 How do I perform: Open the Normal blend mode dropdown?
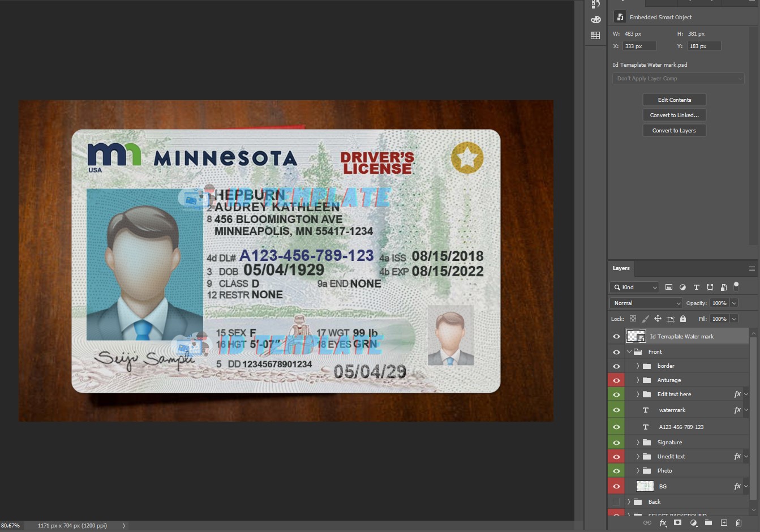[647, 303]
